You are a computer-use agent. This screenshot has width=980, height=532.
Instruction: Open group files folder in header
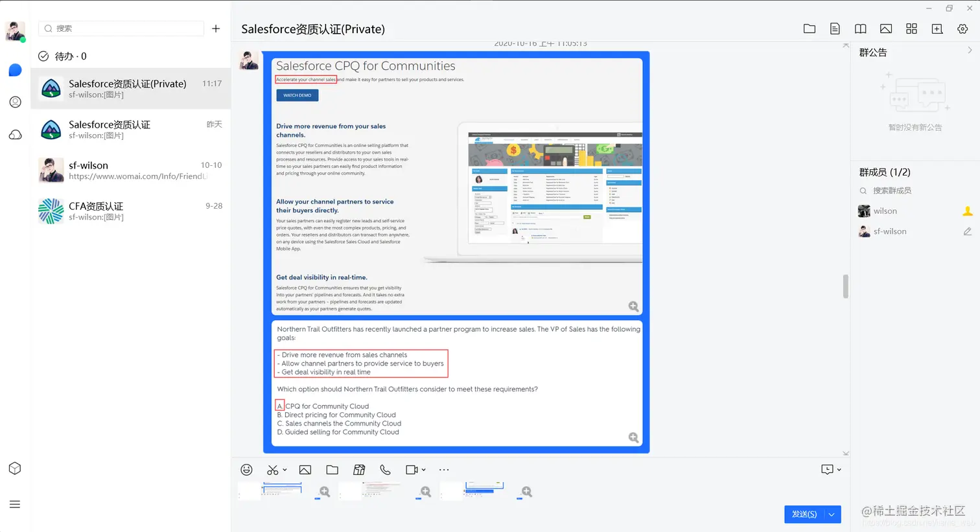[x=810, y=29]
